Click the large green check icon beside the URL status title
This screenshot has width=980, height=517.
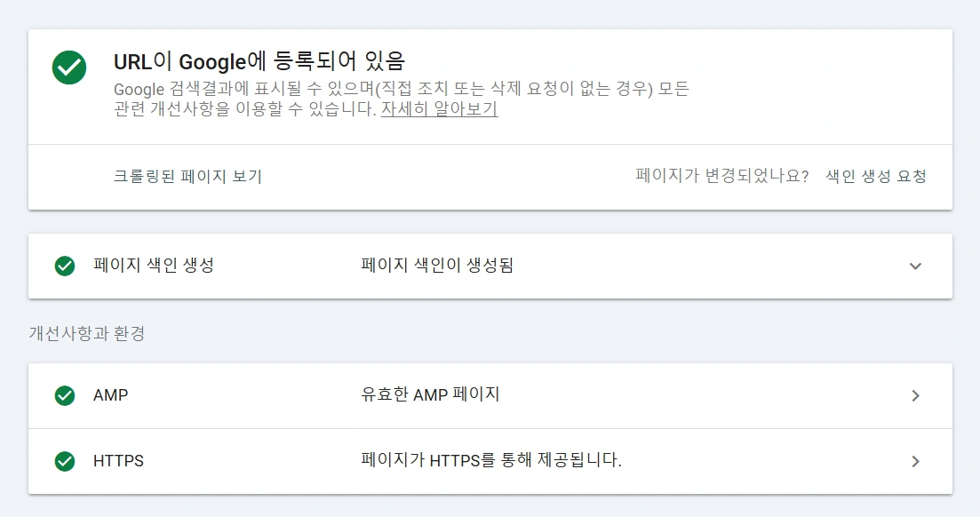click(69, 68)
